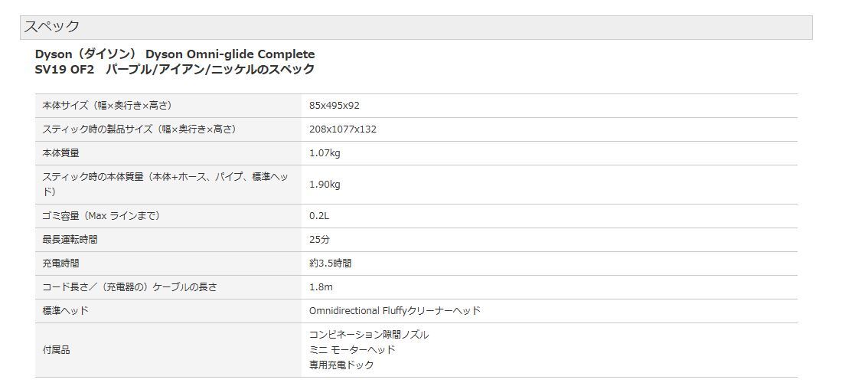Screen dimensions: 868x383
Task: Select the 最長運転時間 row label
Action: [x=70, y=240]
